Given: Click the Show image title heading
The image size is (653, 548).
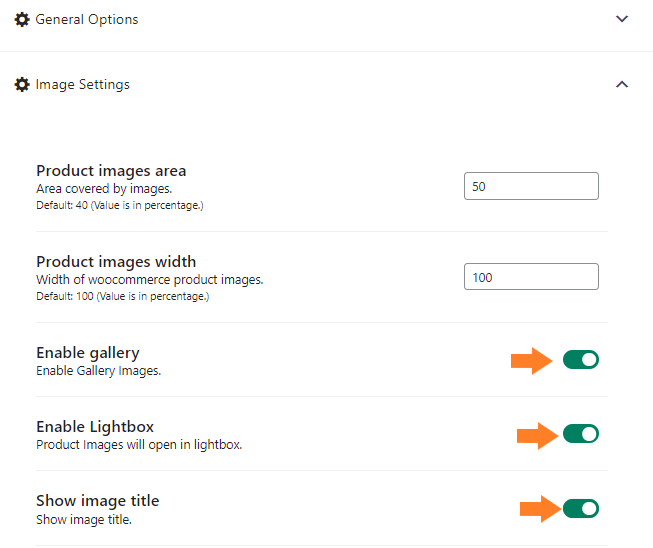Looking at the screenshot, I should [x=98, y=501].
